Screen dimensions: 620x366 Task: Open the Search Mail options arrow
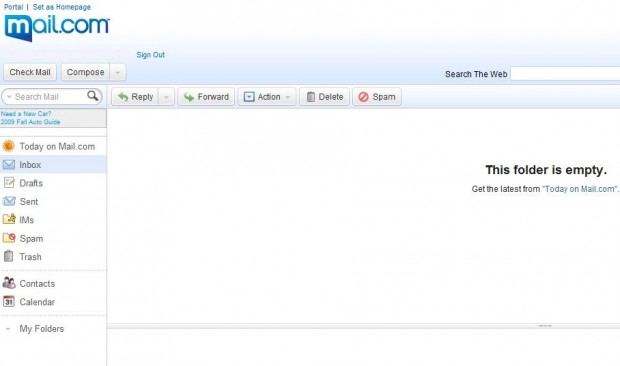click(x=9, y=97)
